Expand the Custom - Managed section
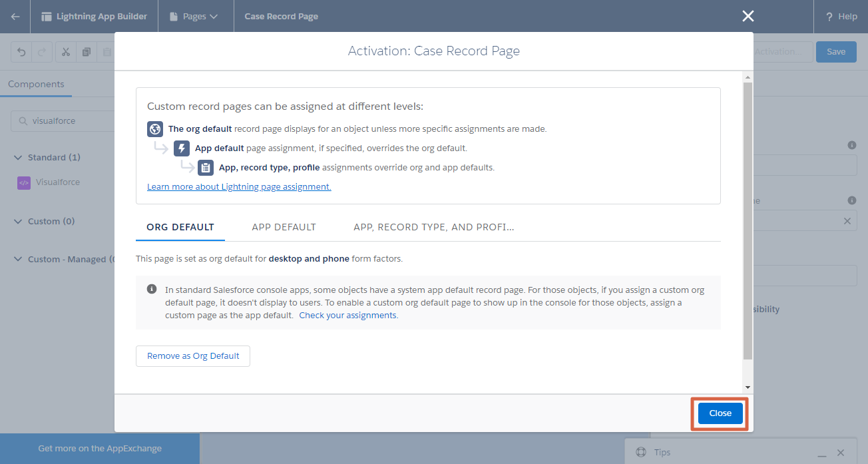868x464 pixels. tap(18, 260)
